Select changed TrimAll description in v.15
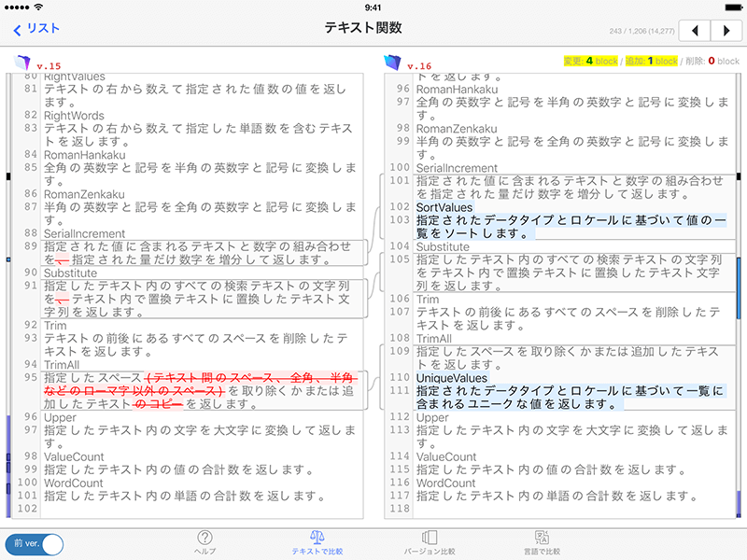 (x=198, y=390)
